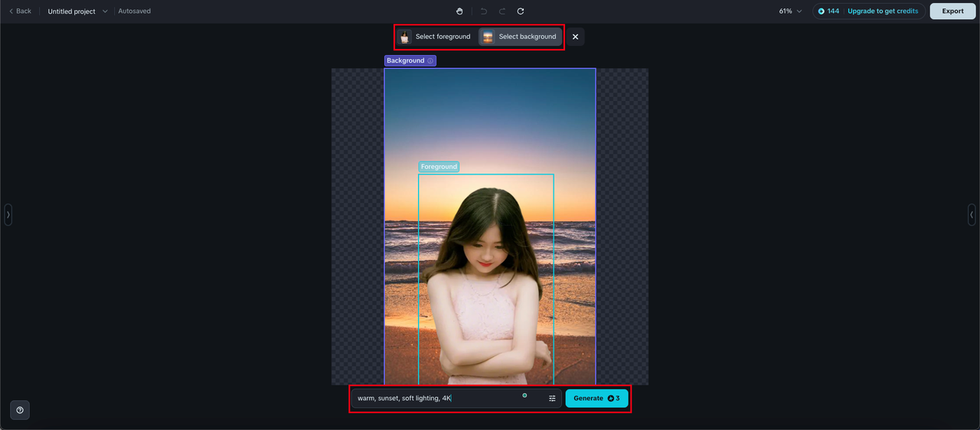Choose Select background option
Viewport: 980px width, 430px height.
(521, 37)
